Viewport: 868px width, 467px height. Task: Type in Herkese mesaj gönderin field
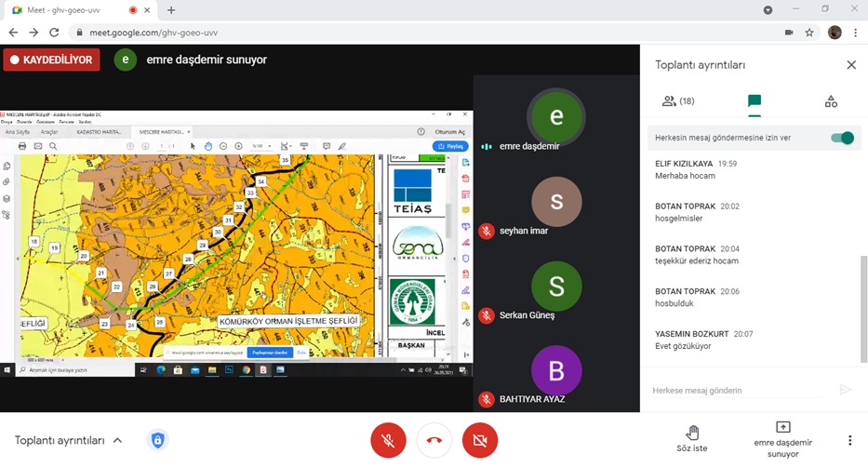tap(740, 391)
